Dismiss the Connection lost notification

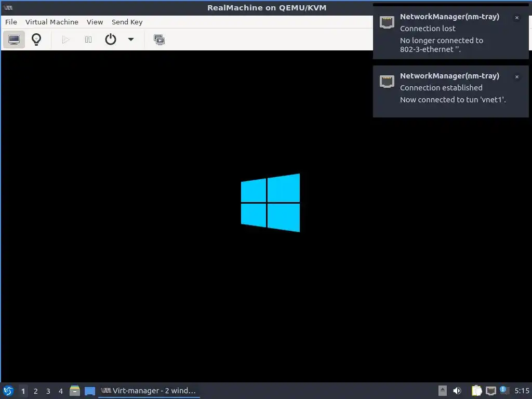(517, 18)
